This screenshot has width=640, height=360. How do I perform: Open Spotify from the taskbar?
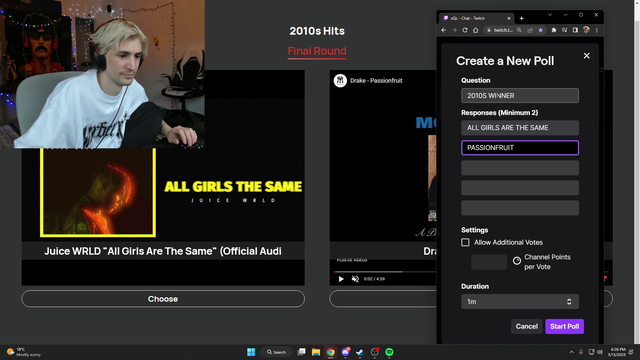tap(389, 352)
